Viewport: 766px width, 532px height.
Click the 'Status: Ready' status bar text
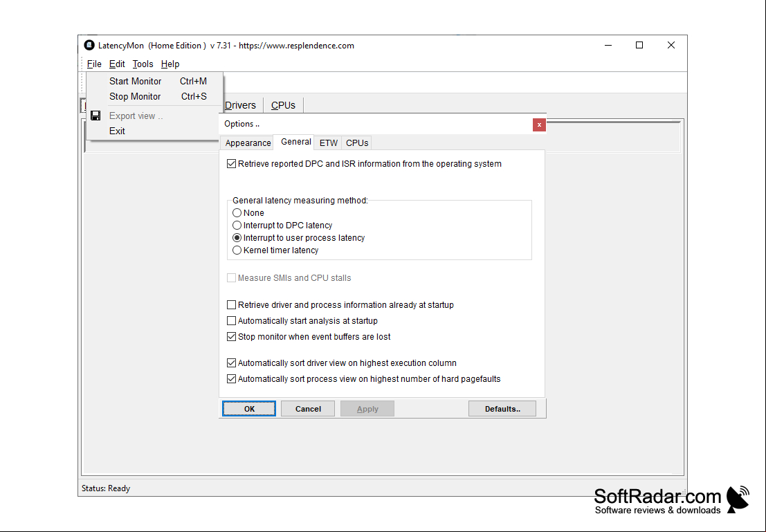pyautogui.click(x=106, y=488)
